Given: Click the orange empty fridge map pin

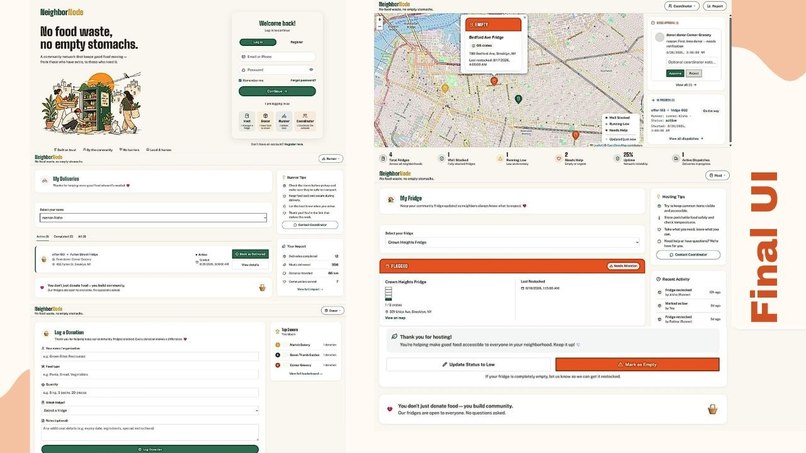Looking at the screenshot, I should 494,81.
